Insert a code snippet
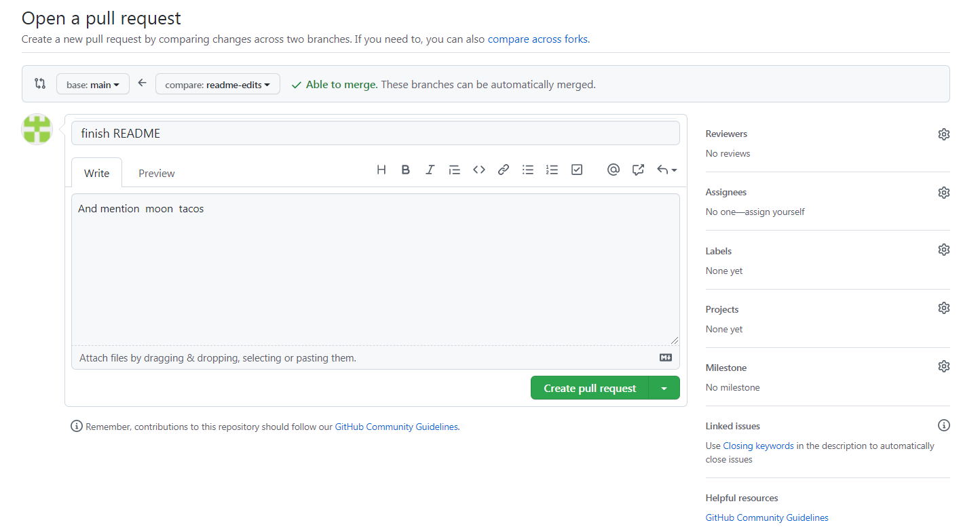Screen dimensions: 980x529 pos(478,170)
